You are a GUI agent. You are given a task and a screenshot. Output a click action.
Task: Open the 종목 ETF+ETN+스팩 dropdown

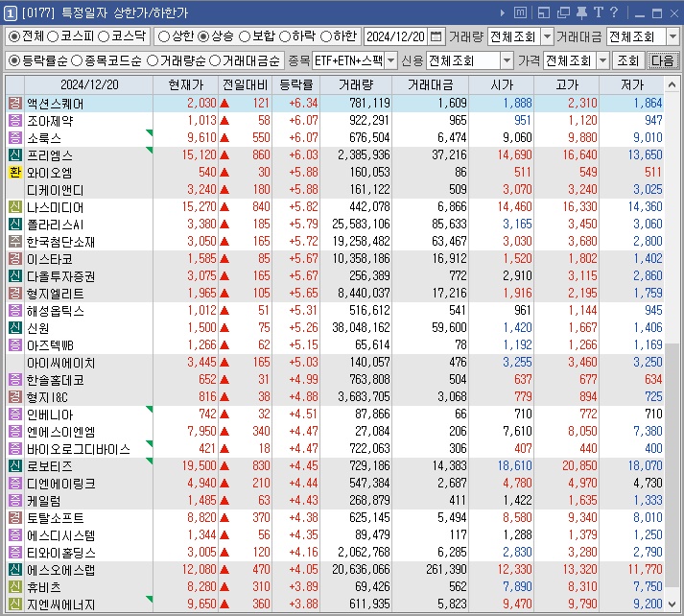pyautogui.click(x=390, y=60)
